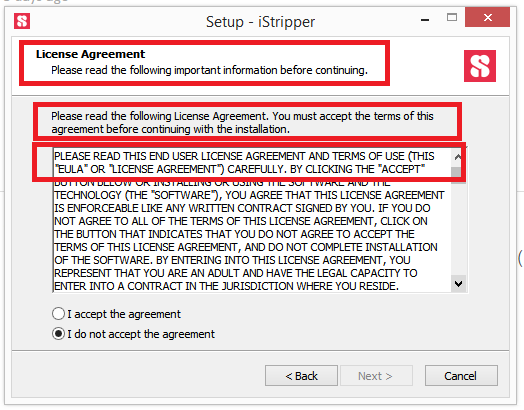This screenshot has height=410, width=524.
Task: Click the 'I do not accept the agreement' label text
Action: [x=141, y=334]
